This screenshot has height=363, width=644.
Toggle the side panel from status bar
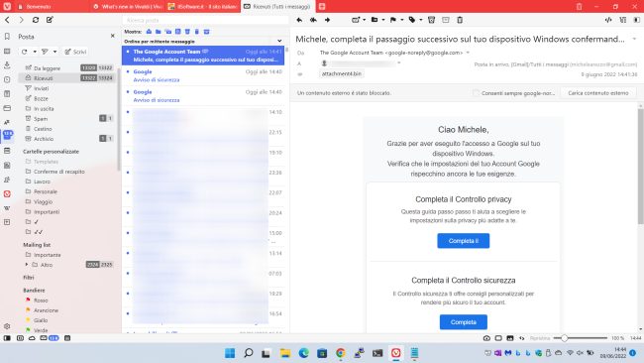[7, 338]
